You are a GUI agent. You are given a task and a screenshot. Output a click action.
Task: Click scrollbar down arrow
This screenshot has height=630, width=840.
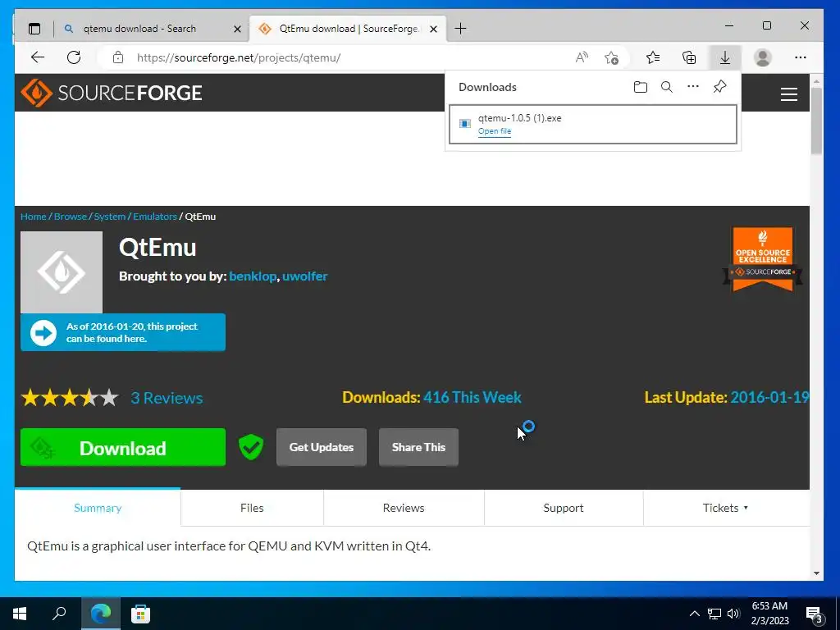[816, 573]
